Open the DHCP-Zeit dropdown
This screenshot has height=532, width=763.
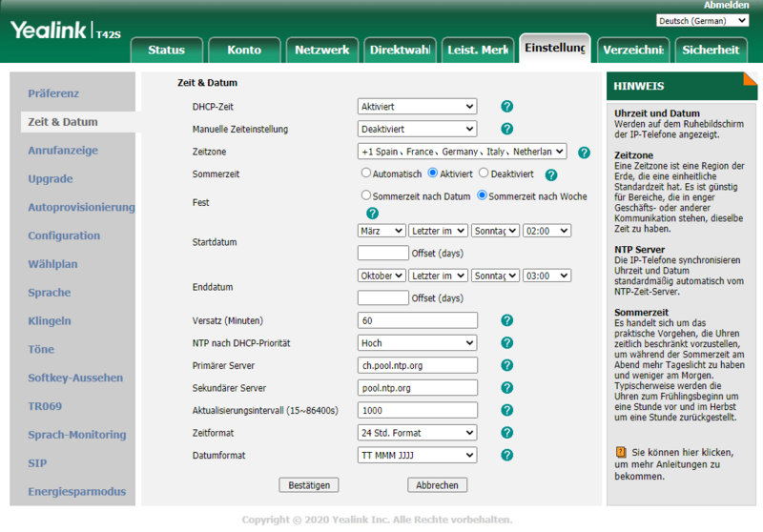[417, 107]
